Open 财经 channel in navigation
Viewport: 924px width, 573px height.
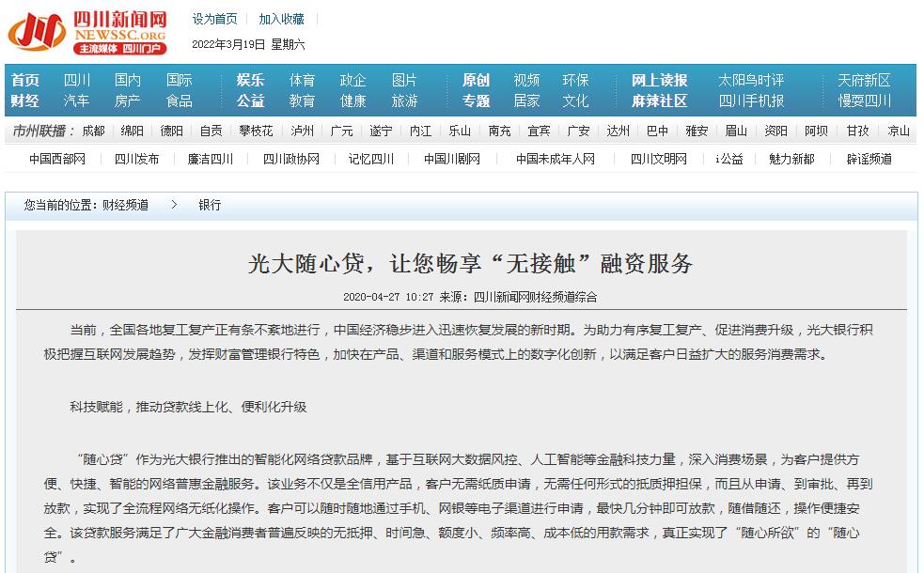[x=24, y=101]
